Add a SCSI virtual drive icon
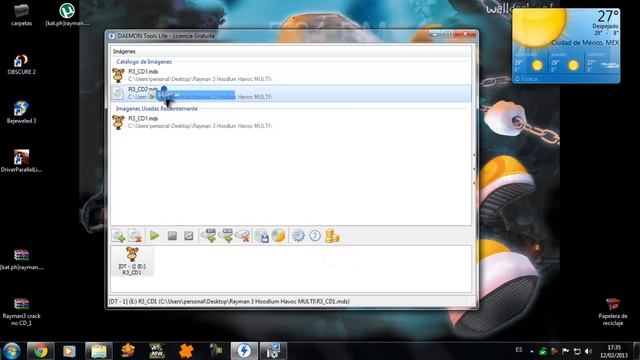 (226, 236)
